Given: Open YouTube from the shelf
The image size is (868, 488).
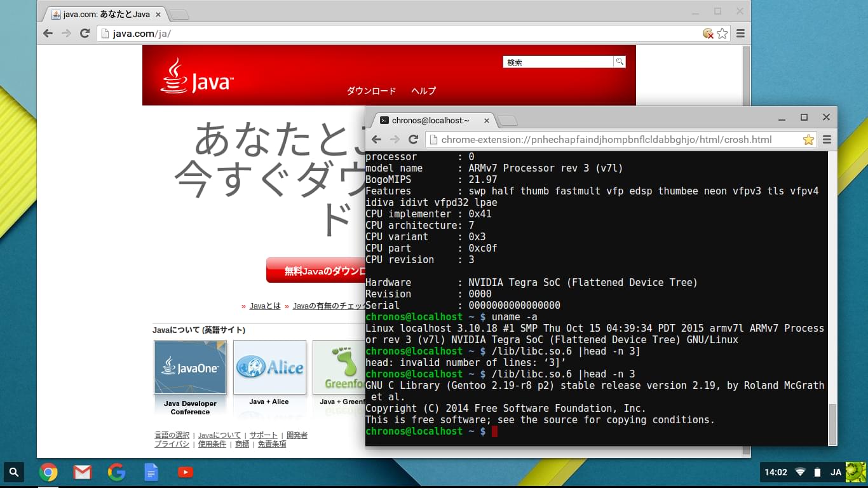Looking at the screenshot, I should click(x=186, y=472).
